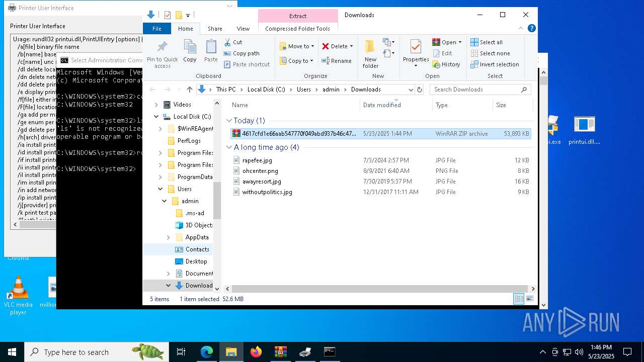Click the Paste ribbon icon
This screenshot has width=644, height=362.
coord(211,51)
